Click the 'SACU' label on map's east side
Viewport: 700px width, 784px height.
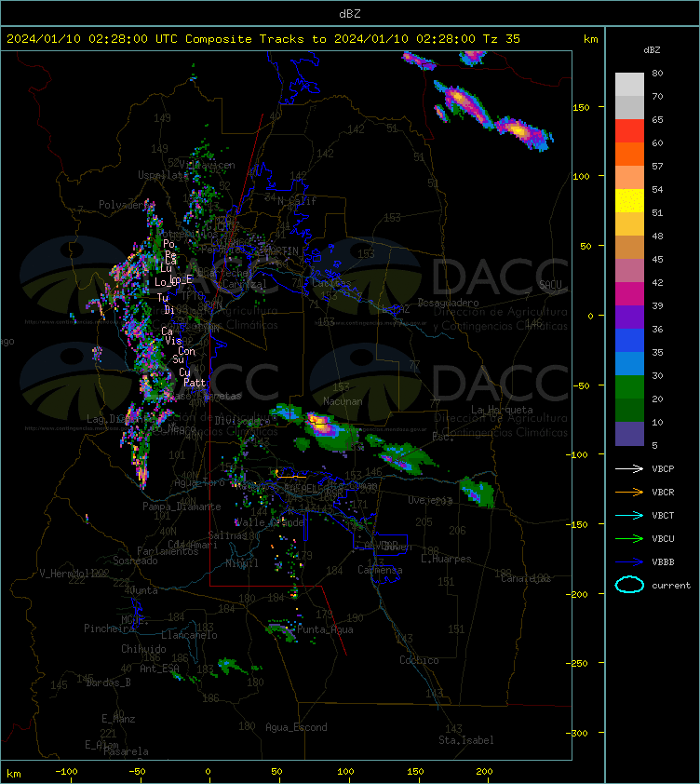point(550,285)
